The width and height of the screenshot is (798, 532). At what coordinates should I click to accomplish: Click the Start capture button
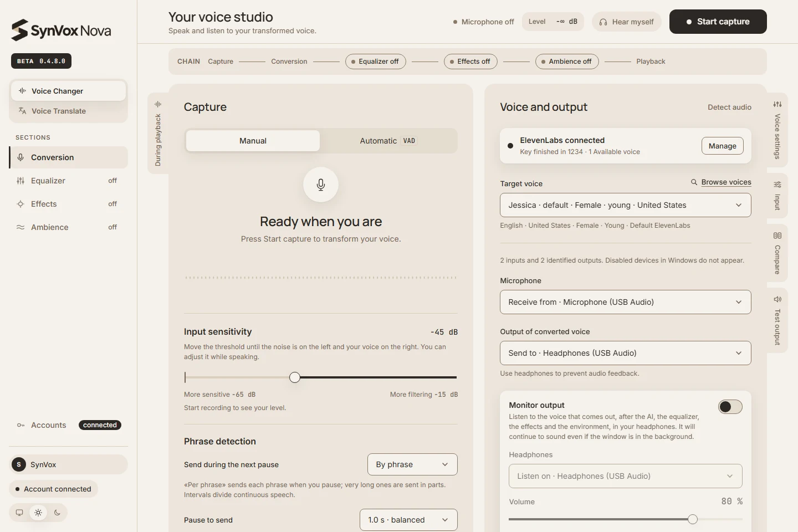(718, 22)
